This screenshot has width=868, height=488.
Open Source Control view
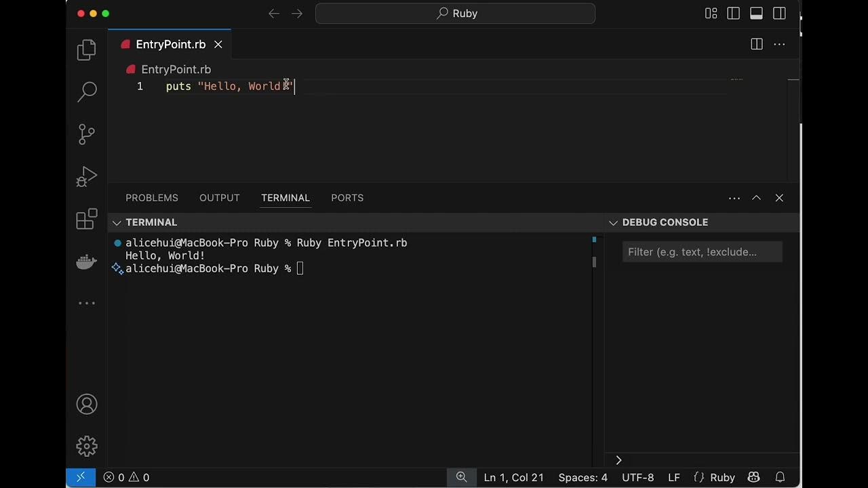(87, 134)
